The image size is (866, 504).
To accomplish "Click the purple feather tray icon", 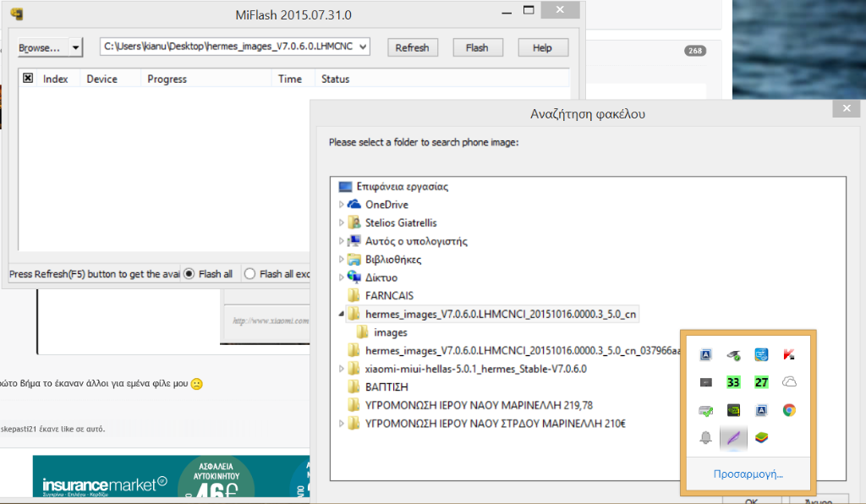I will [x=732, y=438].
